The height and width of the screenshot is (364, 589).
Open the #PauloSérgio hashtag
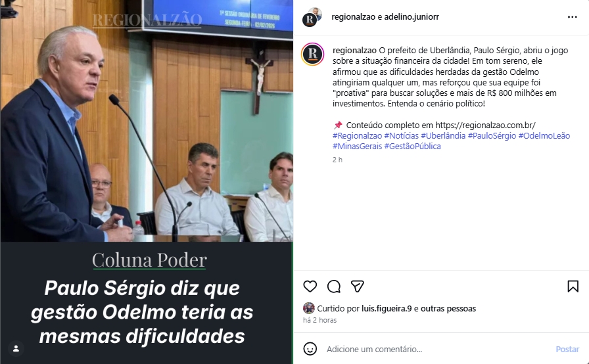[x=492, y=136]
